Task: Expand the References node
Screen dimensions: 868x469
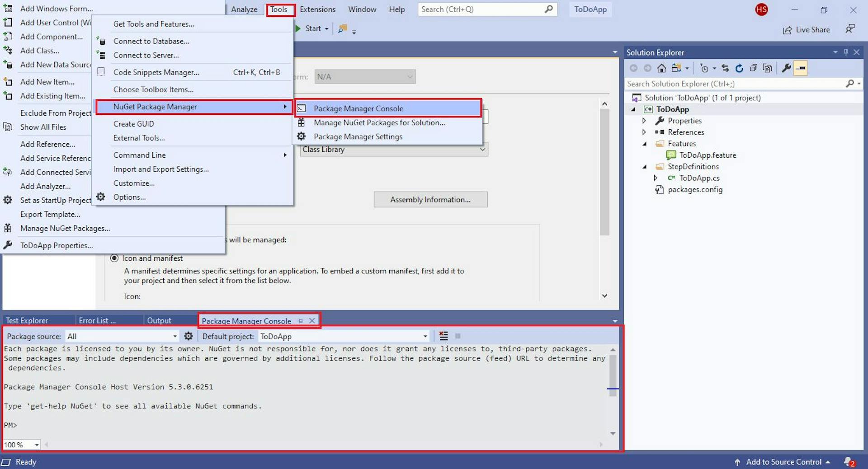Action: [644, 132]
